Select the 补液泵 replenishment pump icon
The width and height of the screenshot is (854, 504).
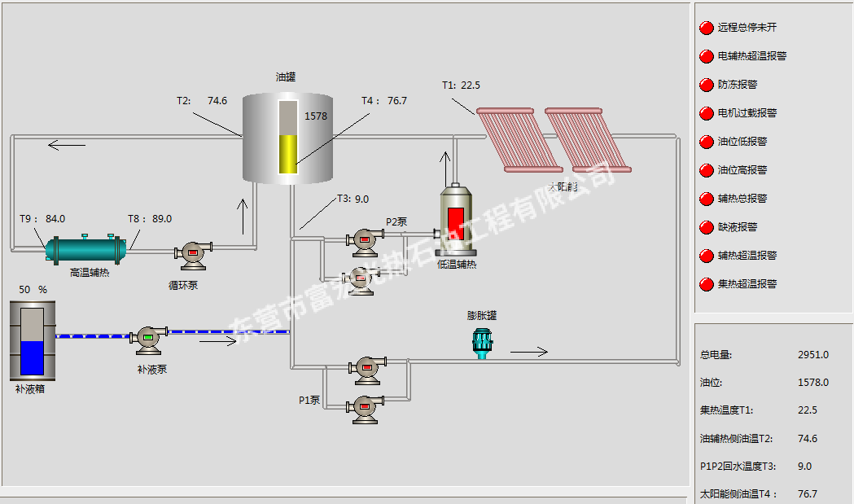coord(147,338)
